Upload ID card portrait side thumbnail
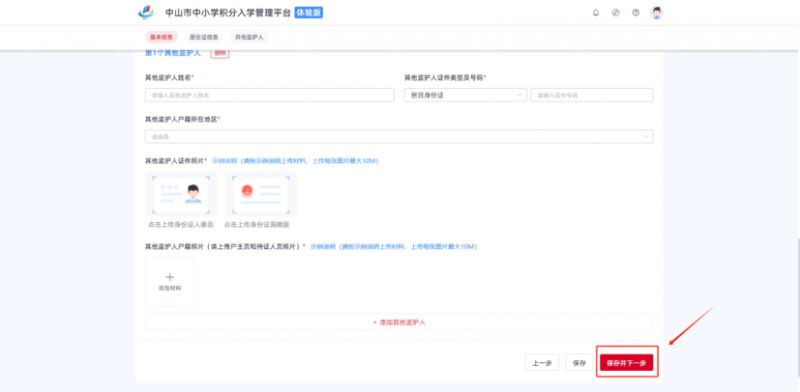 coord(181,194)
